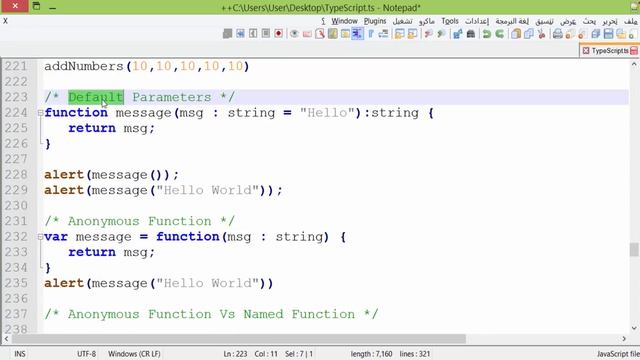Viewport: 640px width, 360px height.
Task: Open the إعدادات (Settings) menu
Action: [x=477, y=21]
